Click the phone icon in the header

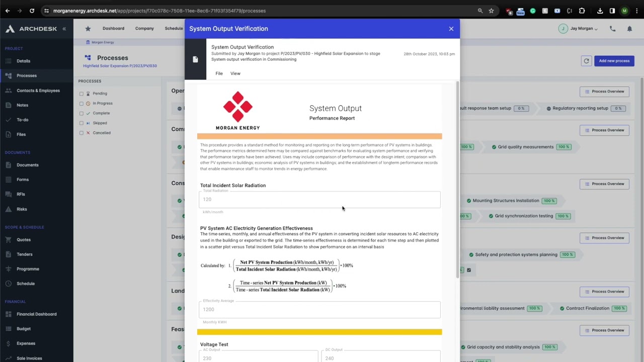[613, 29]
